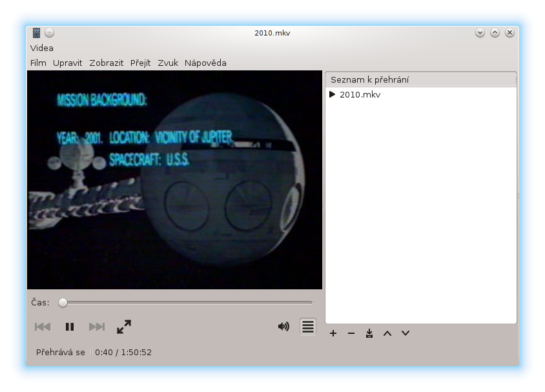Pause the video playback
The image size is (545, 392).
70,327
